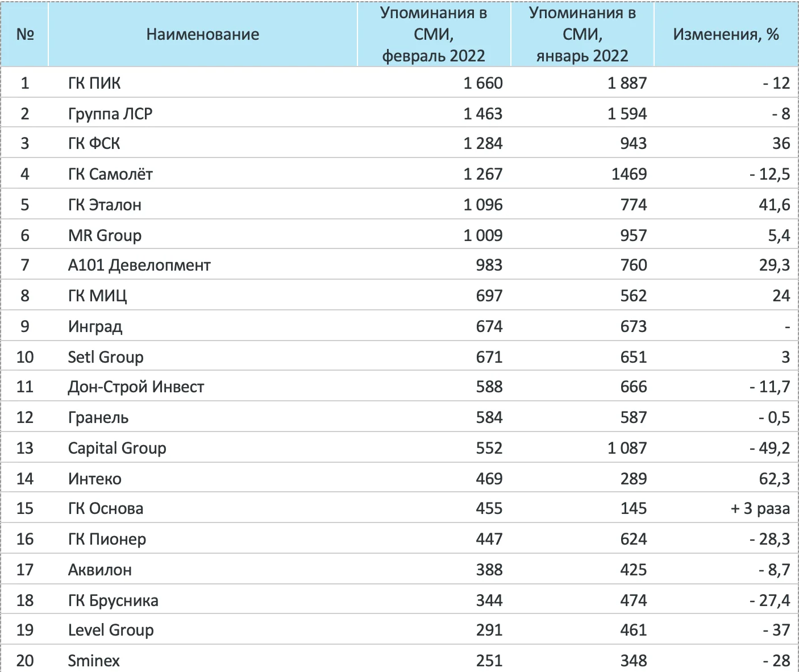Select the 'Setl Group' name cell
This screenshot has width=799, height=672.
click(106, 357)
